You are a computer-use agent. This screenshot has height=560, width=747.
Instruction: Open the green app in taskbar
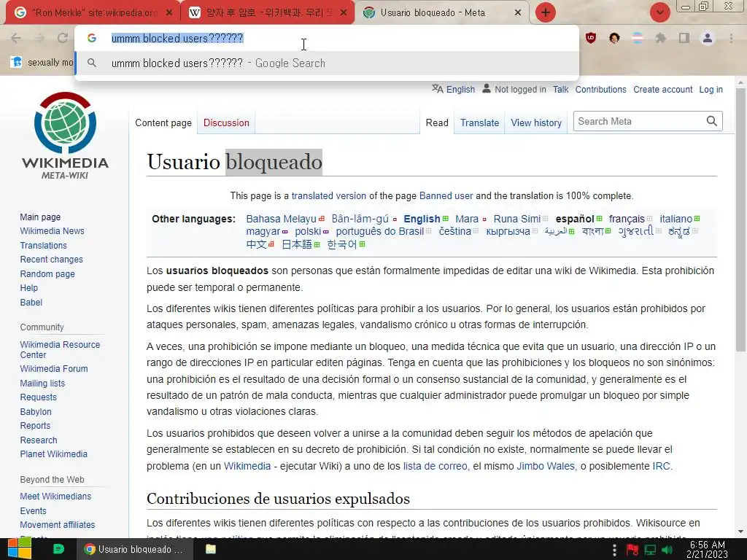58,549
